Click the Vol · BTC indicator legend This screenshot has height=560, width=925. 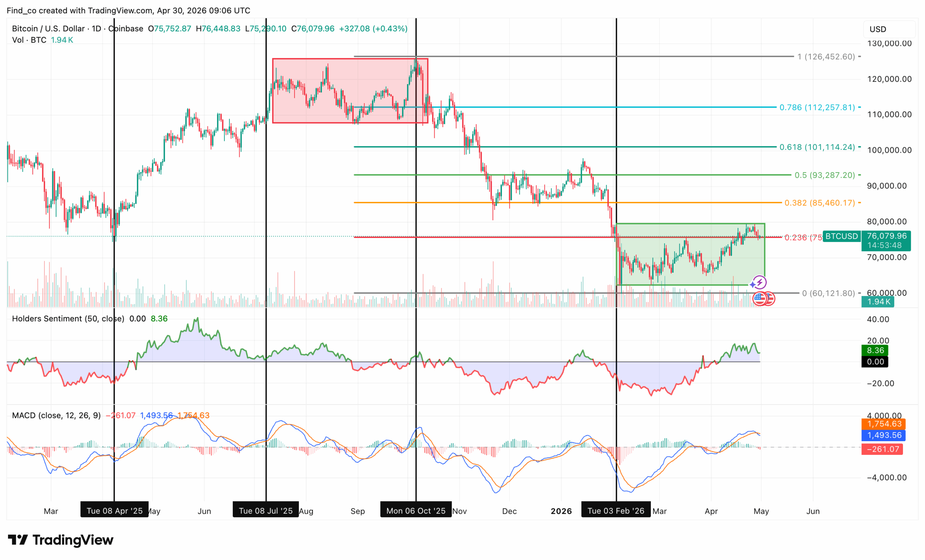pyautogui.click(x=29, y=40)
